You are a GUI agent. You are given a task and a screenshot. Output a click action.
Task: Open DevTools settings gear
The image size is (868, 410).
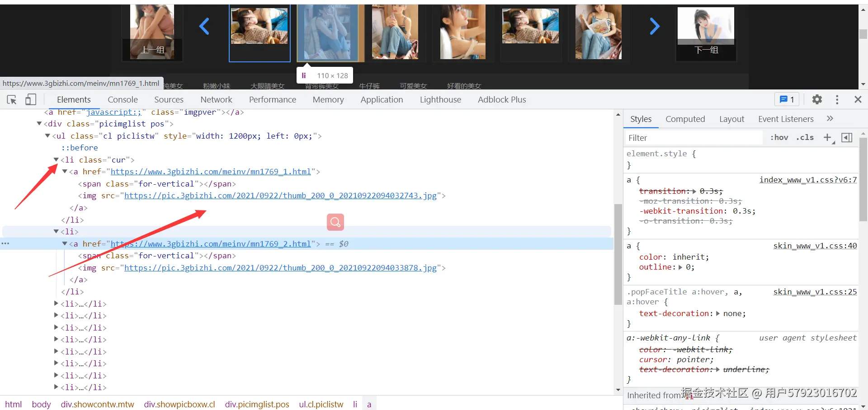[x=817, y=99]
